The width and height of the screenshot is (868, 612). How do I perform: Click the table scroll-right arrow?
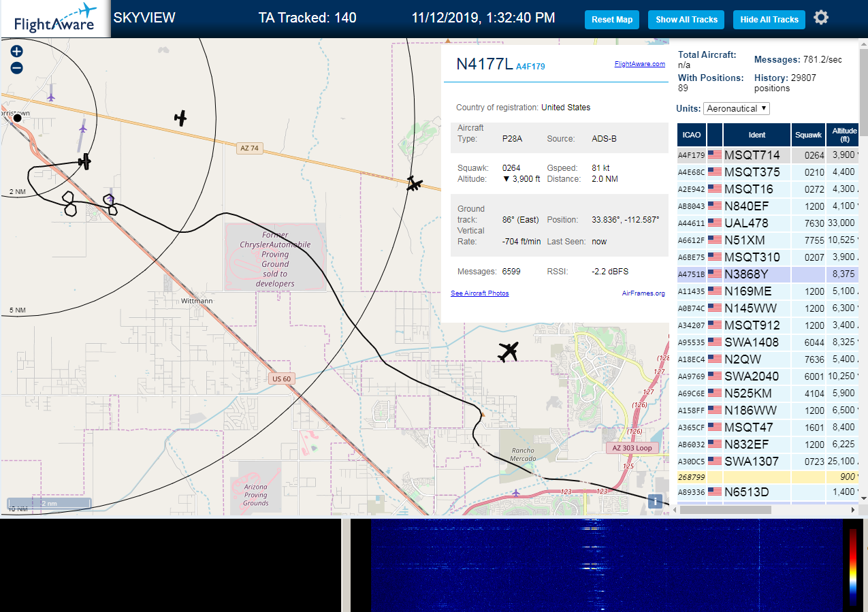click(x=853, y=509)
